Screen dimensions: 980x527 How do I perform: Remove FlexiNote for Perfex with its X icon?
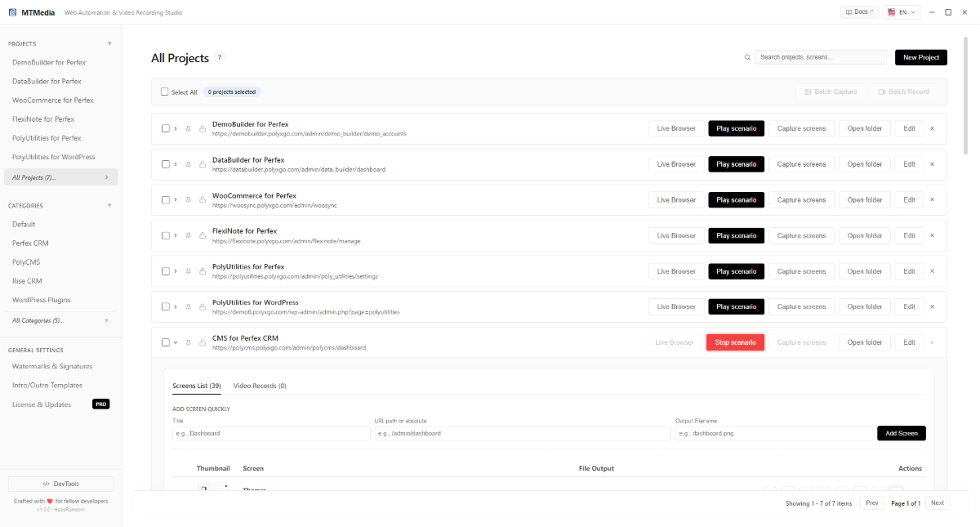tap(932, 235)
